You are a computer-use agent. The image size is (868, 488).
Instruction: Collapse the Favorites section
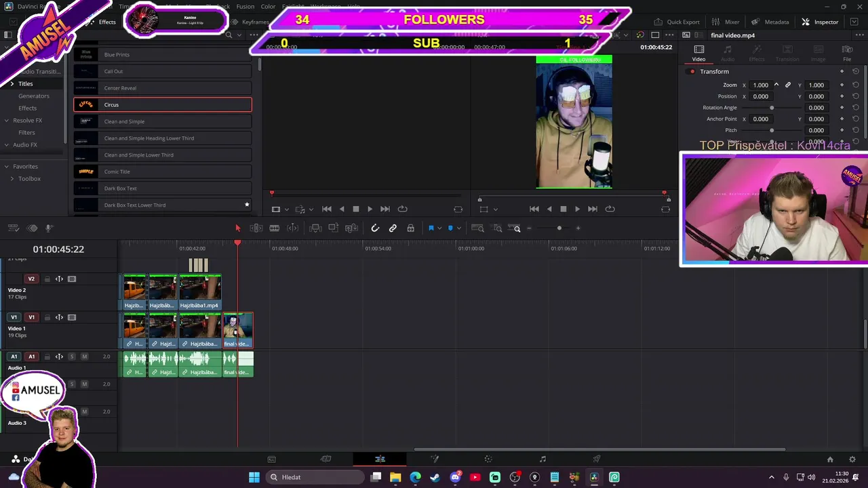point(6,166)
